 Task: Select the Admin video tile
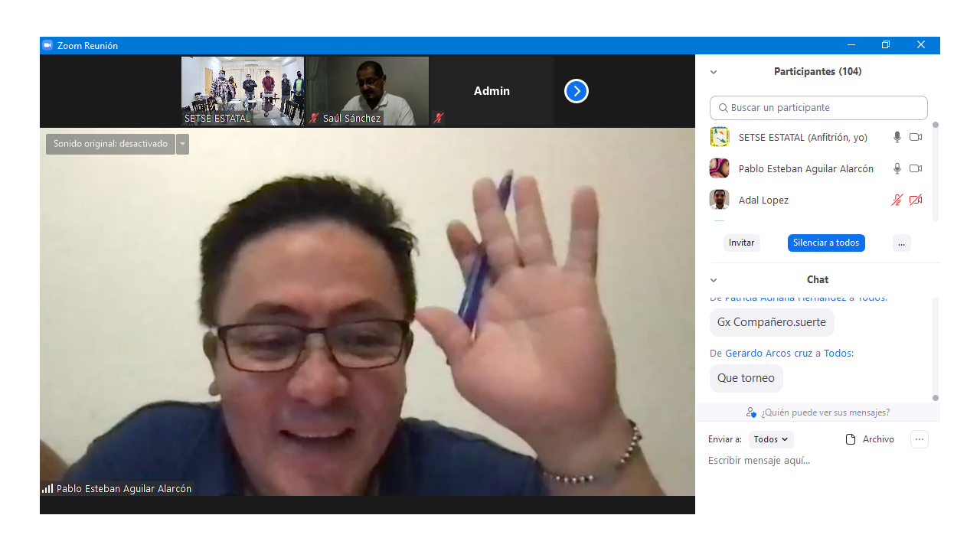tap(492, 91)
